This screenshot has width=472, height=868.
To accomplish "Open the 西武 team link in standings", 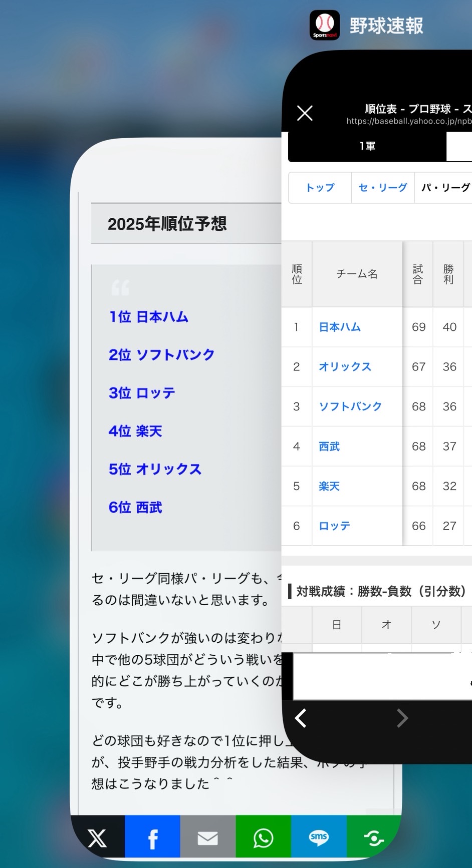I will click(329, 447).
